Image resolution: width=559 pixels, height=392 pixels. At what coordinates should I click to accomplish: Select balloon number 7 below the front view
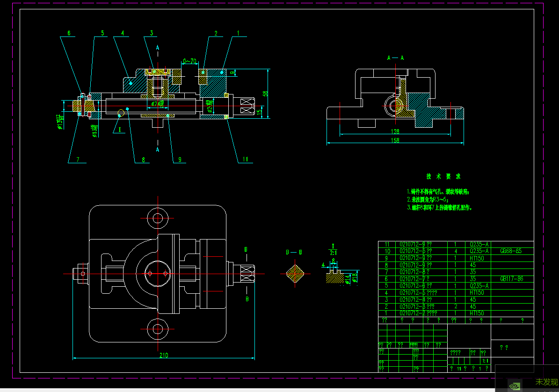(x=78, y=160)
